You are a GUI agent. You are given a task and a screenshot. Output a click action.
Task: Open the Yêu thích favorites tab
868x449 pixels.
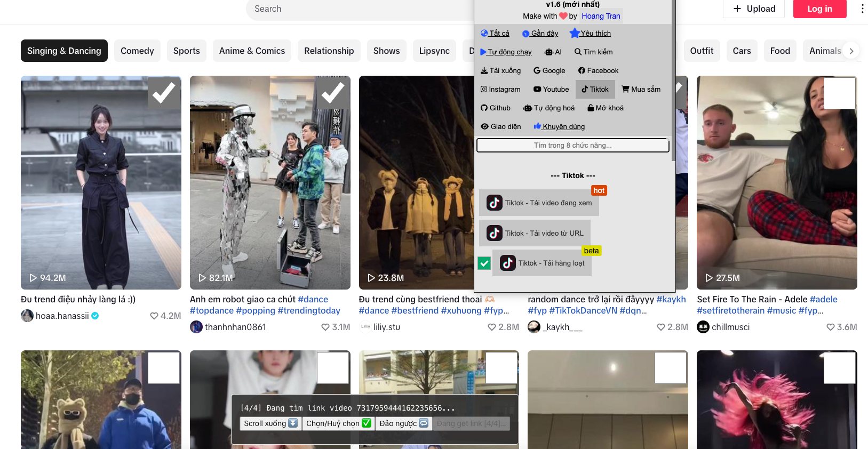coord(591,34)
